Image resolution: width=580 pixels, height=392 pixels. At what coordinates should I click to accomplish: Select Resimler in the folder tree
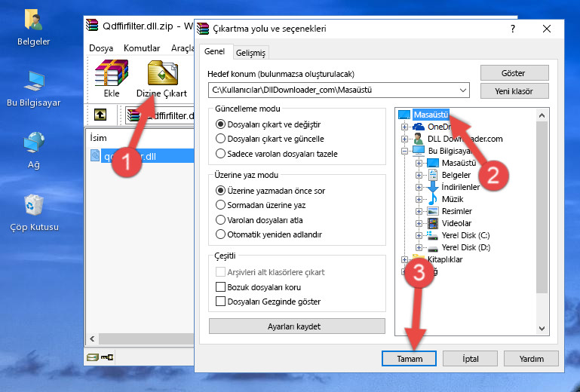pyautogui.click(x=457, y=211)
